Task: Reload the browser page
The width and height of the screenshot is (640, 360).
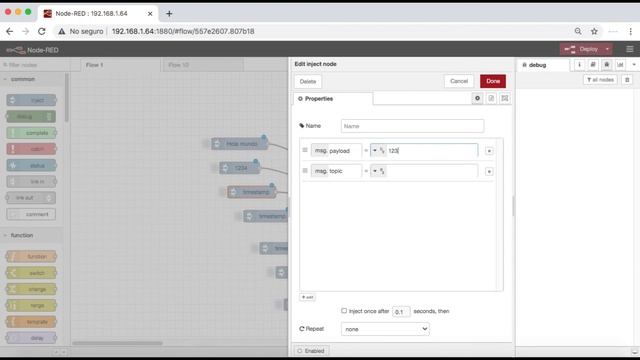Action: (x=42, y=31)
